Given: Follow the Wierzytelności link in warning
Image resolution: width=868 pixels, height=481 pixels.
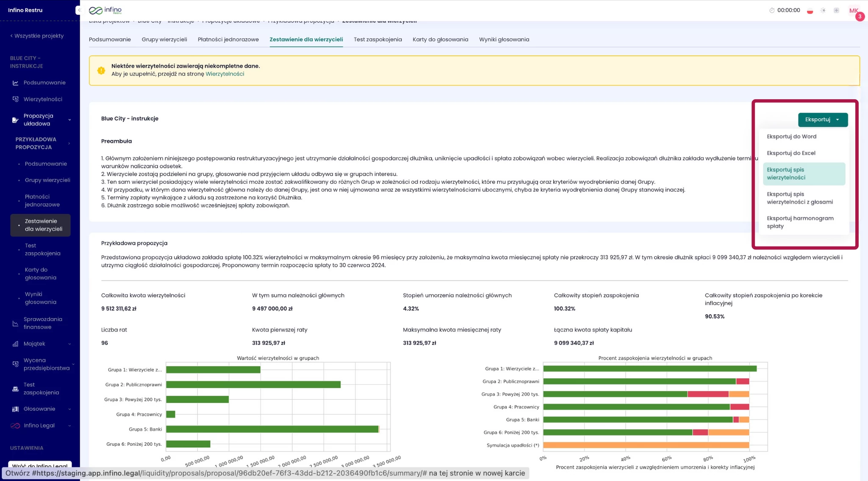Looking at the screenshot, I should [x=225, y=74].
